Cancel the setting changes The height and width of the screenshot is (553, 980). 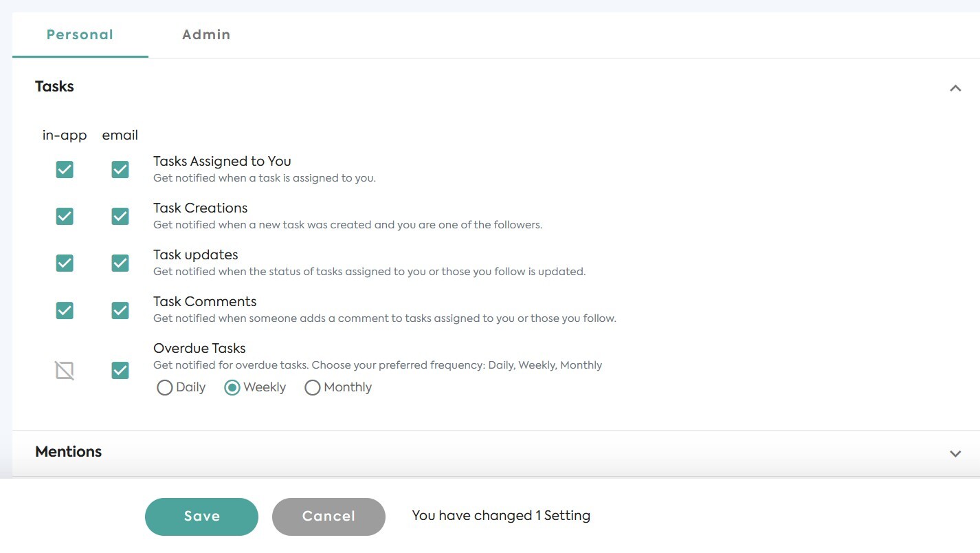pyautogui.click(x=328, y=517)
